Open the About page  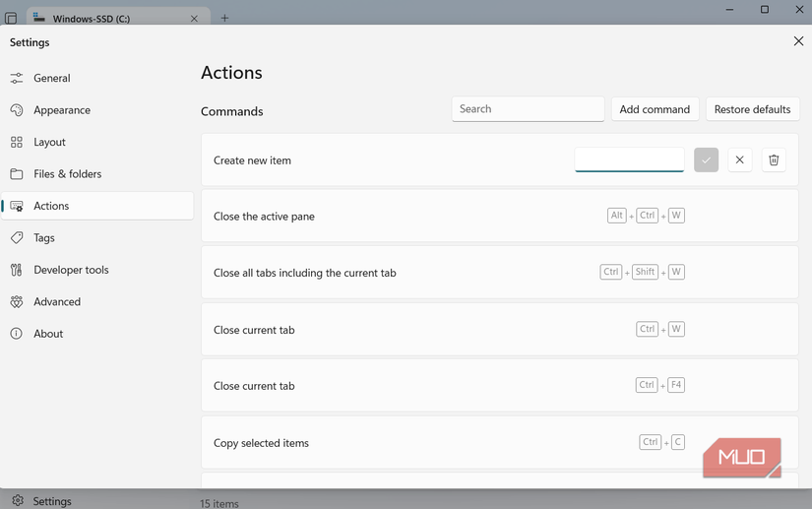[x=48, y=334]
